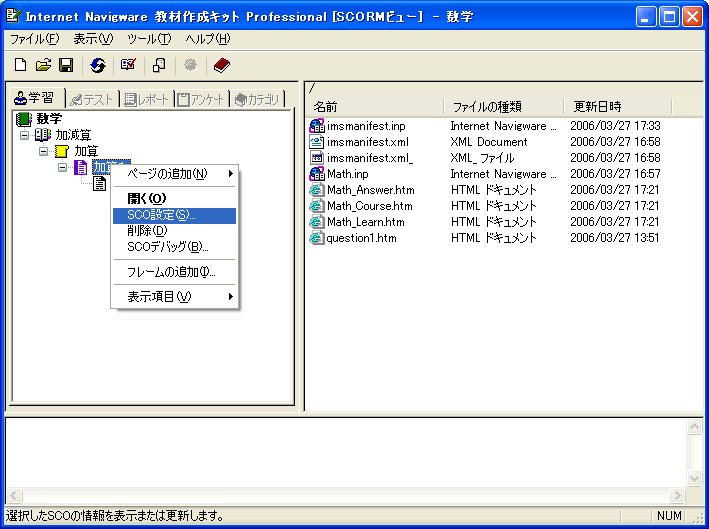This screenshot has width=709, height=529.
Task: Click the question1.htm file icon
Action: click(317, 238)
